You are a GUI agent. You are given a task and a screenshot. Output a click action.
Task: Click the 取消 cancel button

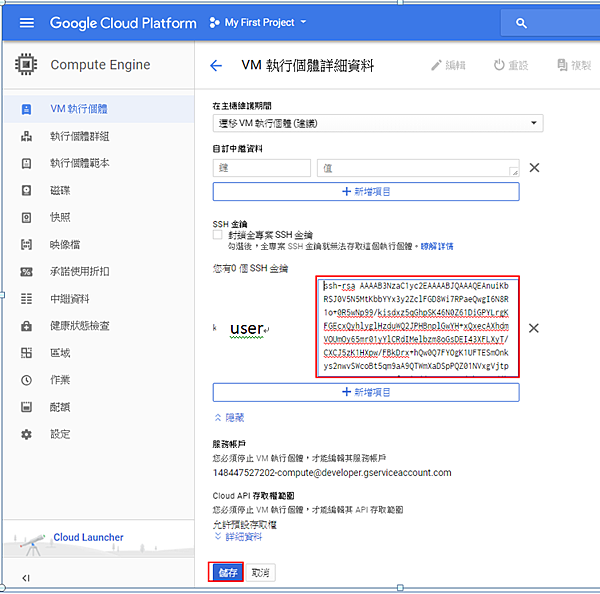[260, 573]
